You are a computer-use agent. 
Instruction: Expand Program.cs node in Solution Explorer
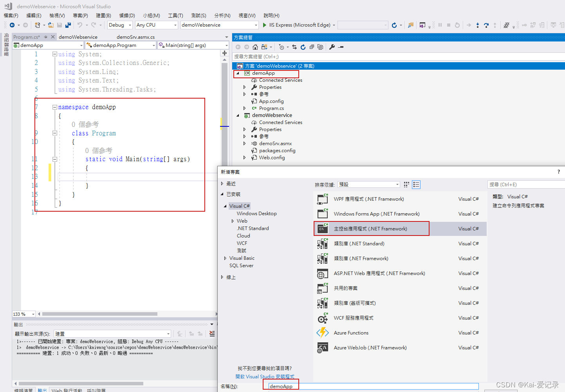click(x=245, y=108)
